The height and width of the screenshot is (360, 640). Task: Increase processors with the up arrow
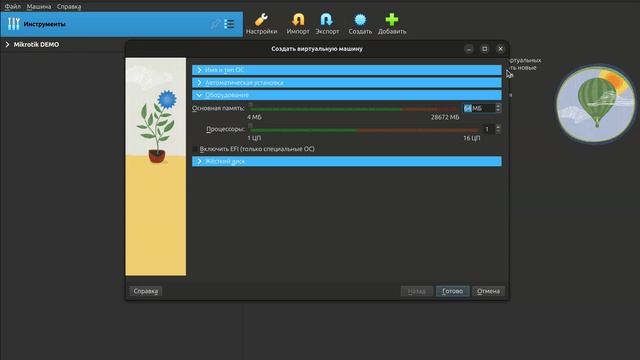click(x=498, y=127)
